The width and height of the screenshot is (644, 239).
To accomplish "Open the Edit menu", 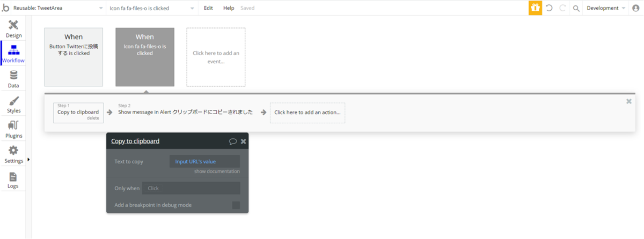I will (208, 8).
